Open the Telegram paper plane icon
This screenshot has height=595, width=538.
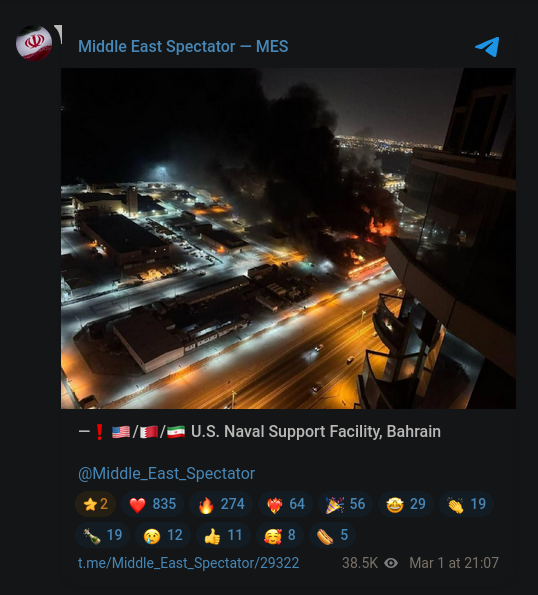point(487,47)
